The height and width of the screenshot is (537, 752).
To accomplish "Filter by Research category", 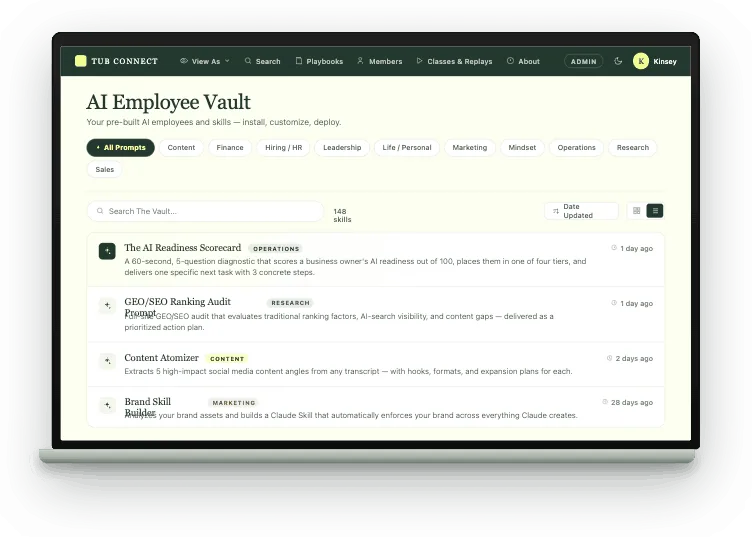I will [x=633, y=148].
